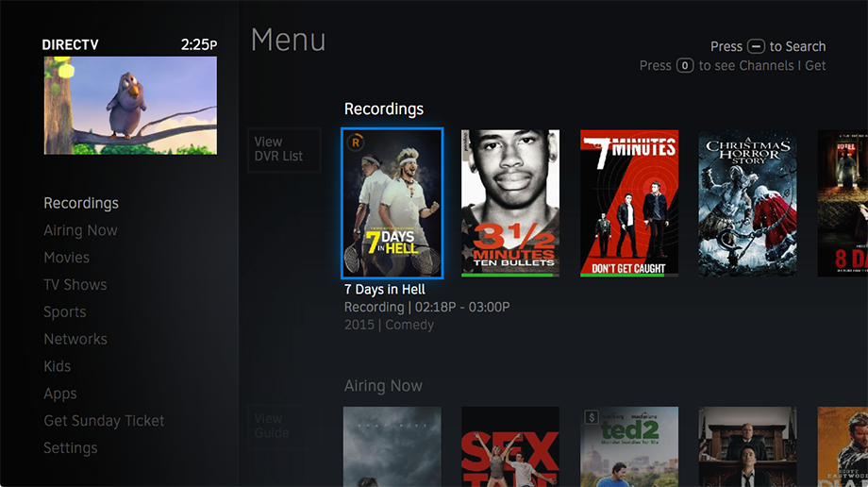The width and height of the screenshot is (868, 487).
Task: Select the Sex Tape poster in Airing Now
Action: click(510, 446)
